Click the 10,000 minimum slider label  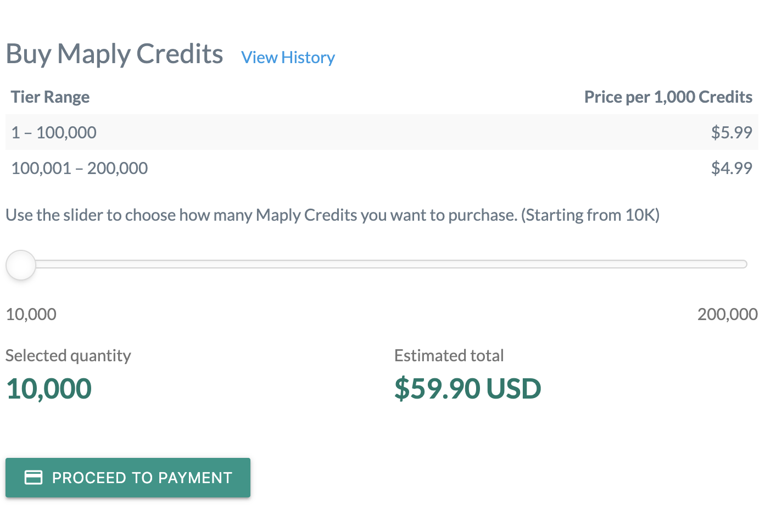click(31, 314)
